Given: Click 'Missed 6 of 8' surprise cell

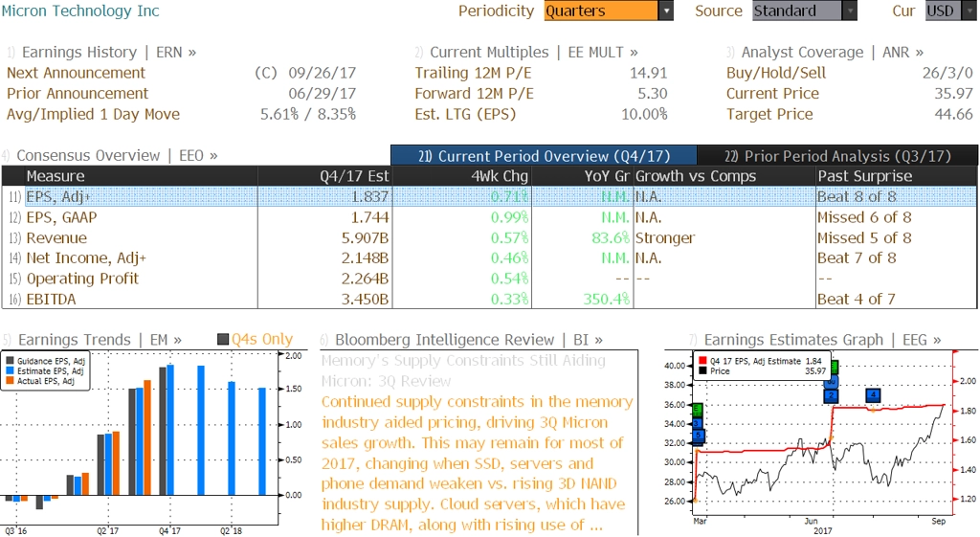Looking at the screenshot, I should tap(864, 217).
